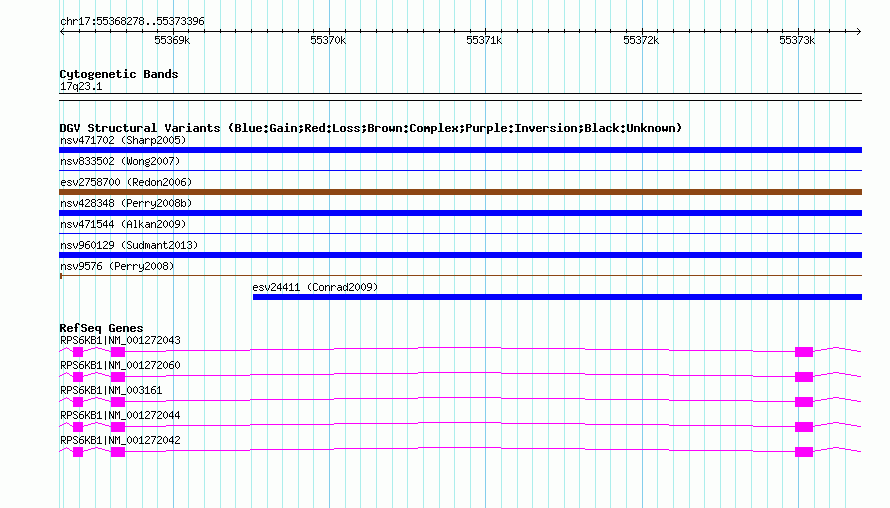This screenshot has height=508, width=890.
Task: Open transcript RPS6KB1|NM_001272060 label
Action: coord(120,366)
